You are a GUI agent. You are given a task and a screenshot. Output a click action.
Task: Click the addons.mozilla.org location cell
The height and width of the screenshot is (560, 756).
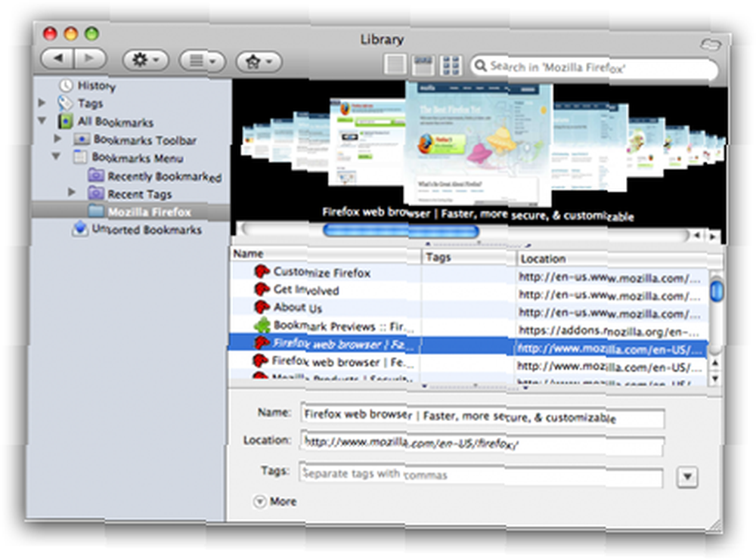click(x=610, y=331)
